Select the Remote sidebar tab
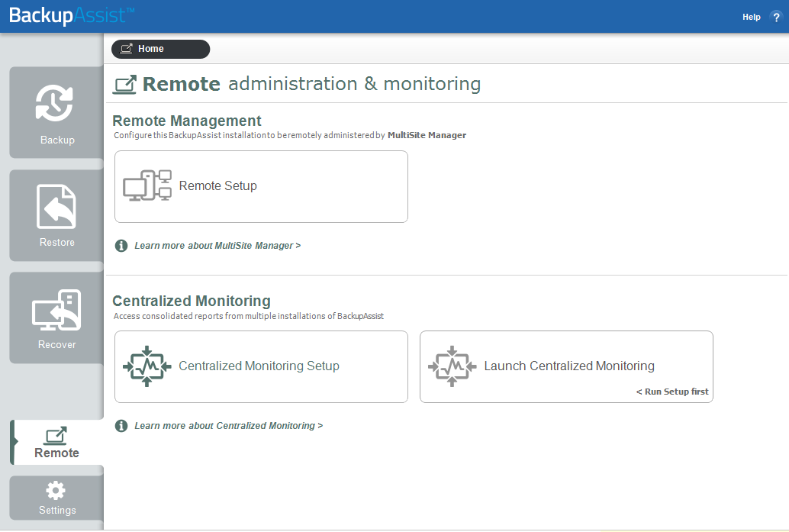The height and width of the screenshot is (532, 789). coord(57,443)
